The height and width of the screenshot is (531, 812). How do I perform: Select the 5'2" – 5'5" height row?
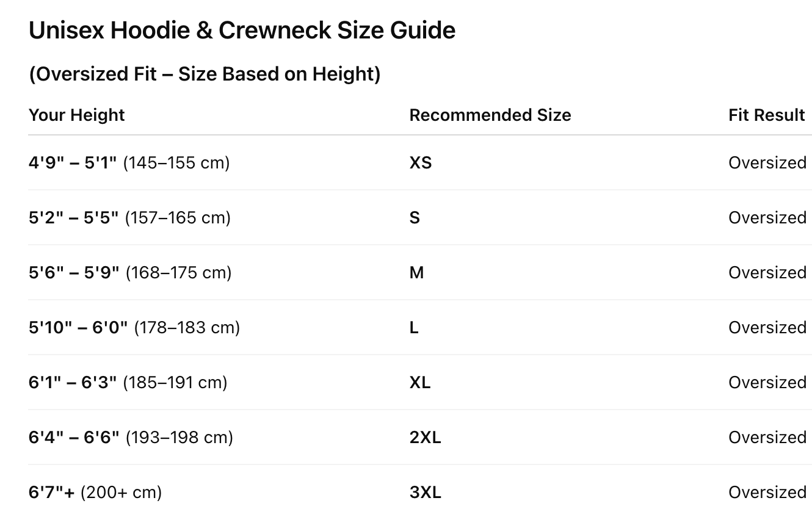click(x=129, y=218)
